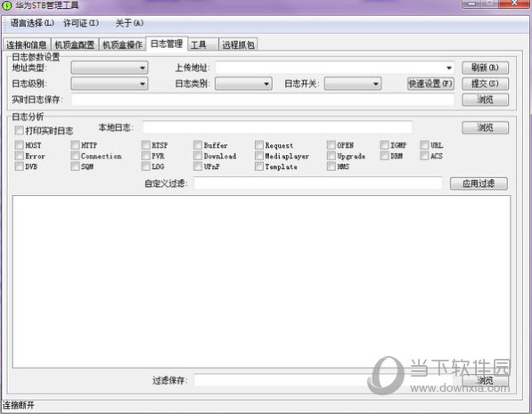Image resolution: width=532 pixels, height=414 pixels.
Task: Check the Upgrade checkbox
Action: click(331, 156)
